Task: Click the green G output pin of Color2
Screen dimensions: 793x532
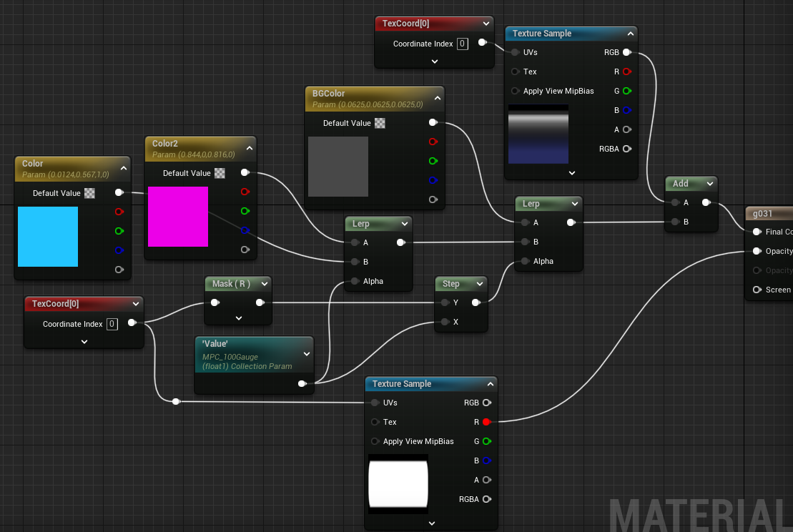Action: pos(245,211)
